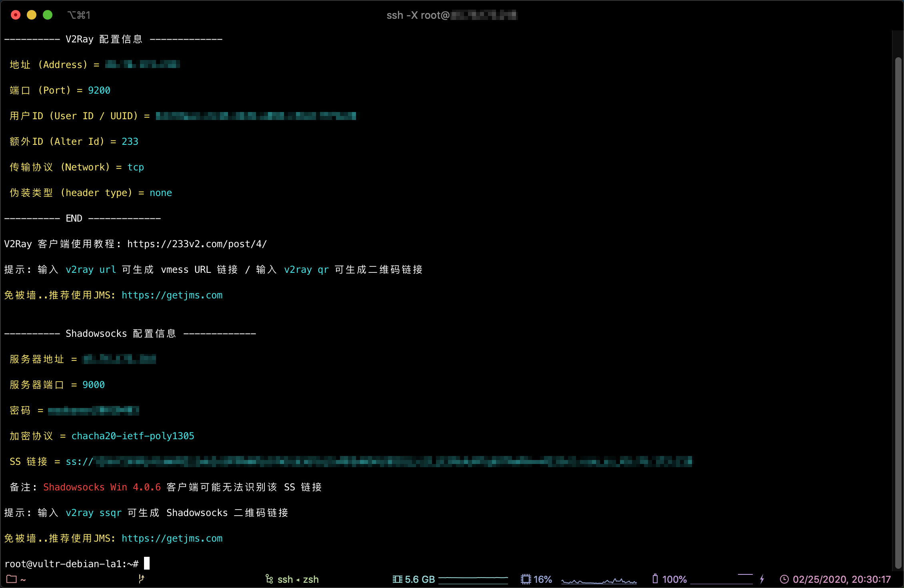Click the 'v2ray qr' command text
The height and width of the screenshot is (588, 904).
point(306,270)
